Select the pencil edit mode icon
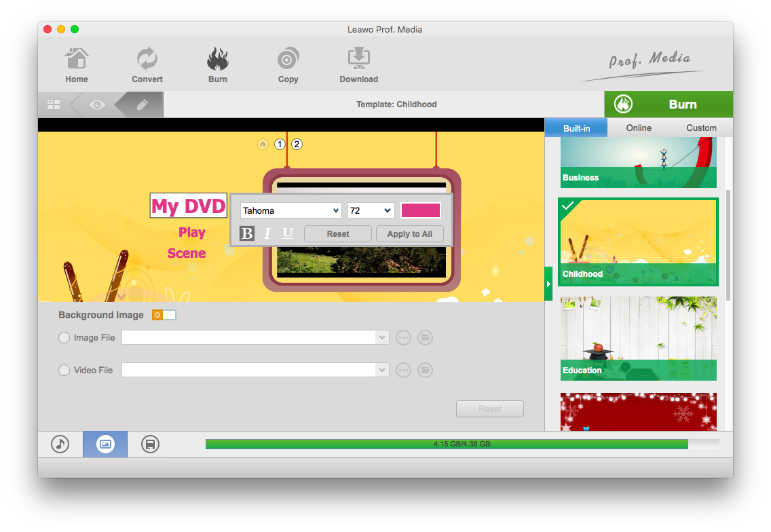The image size is (771, 532). (142, 104)
